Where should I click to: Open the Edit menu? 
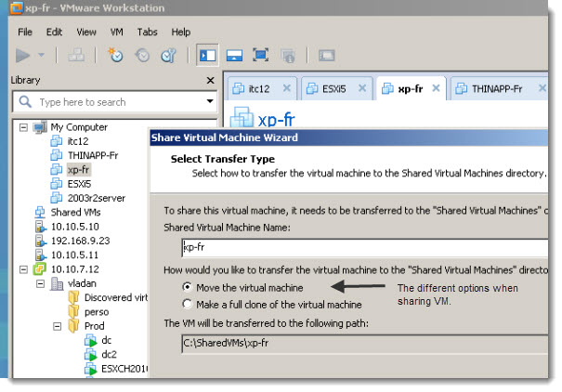(x=54, y=32)
